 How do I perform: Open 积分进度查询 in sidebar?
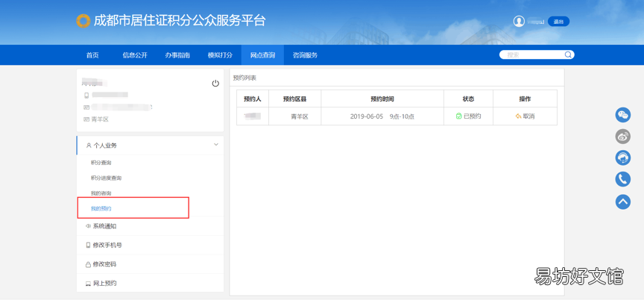(106, 178)
